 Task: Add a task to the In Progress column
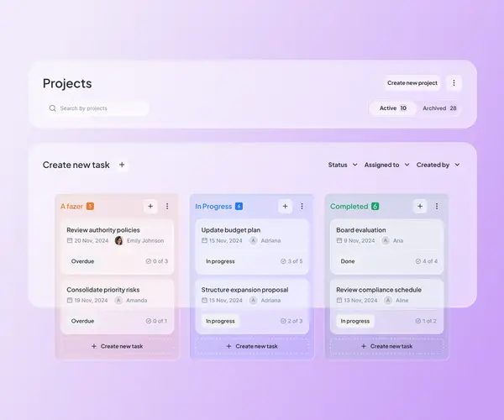285,207
